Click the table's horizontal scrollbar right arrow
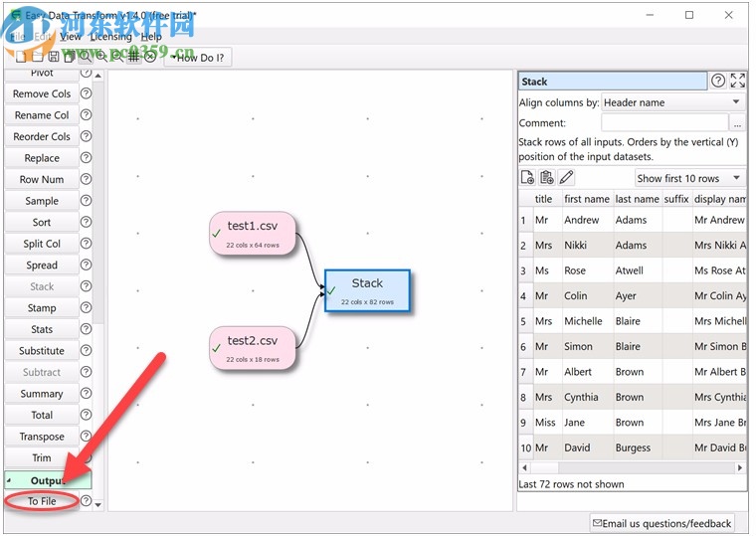The width and height of the screenshot is (756, 536). pyautogui.click(x=740, y=467)
